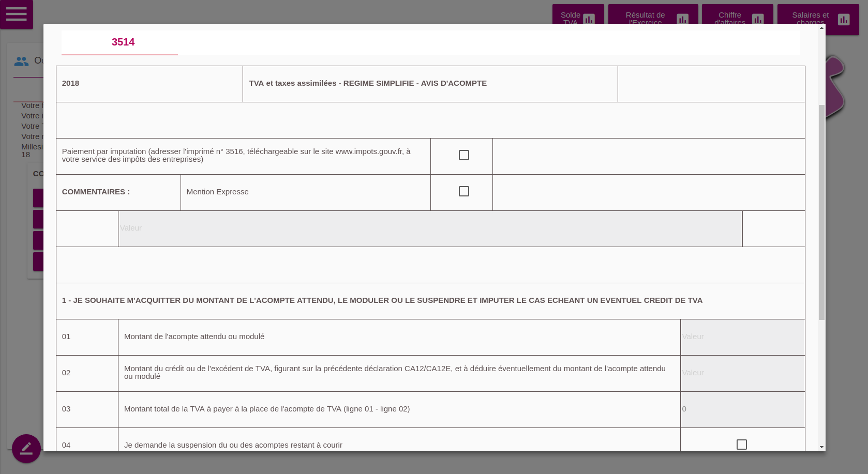Check the Paiement par imputation checkbox
The height and width of the screenshot is (474, 868).
[x=464, y=155]
